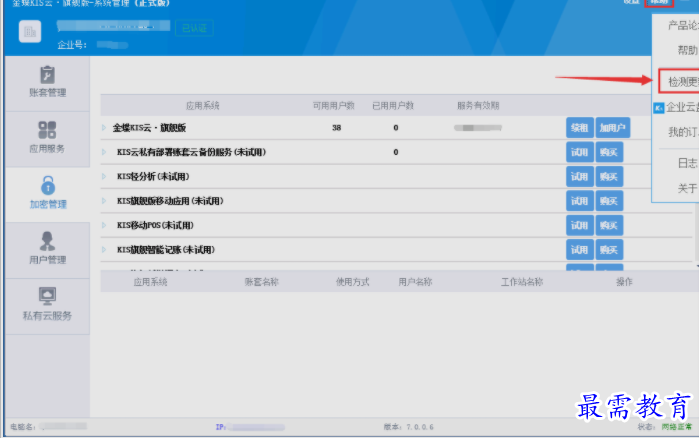This screenshot has width=699, height=438.
Task: Click the 可用用户数 column header
Action: point(333,106)
